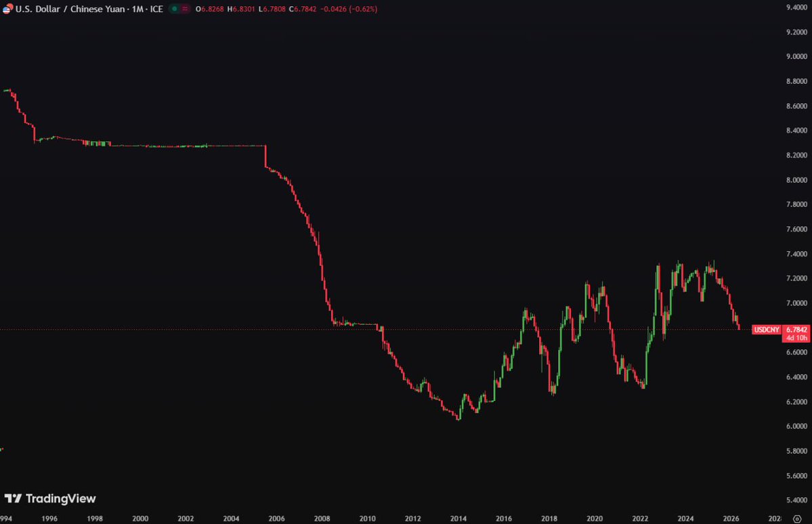Image resolution: width=812 pixels, height=524 pixels.
Task: Click the 9.4000 price scale label
Action: coord(796,7)
